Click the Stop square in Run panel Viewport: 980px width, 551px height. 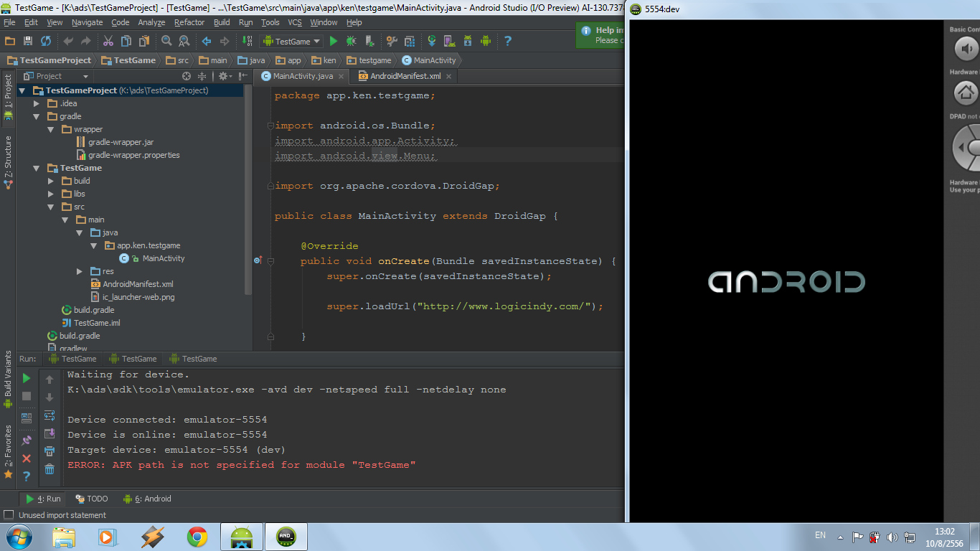coord(27,396)
